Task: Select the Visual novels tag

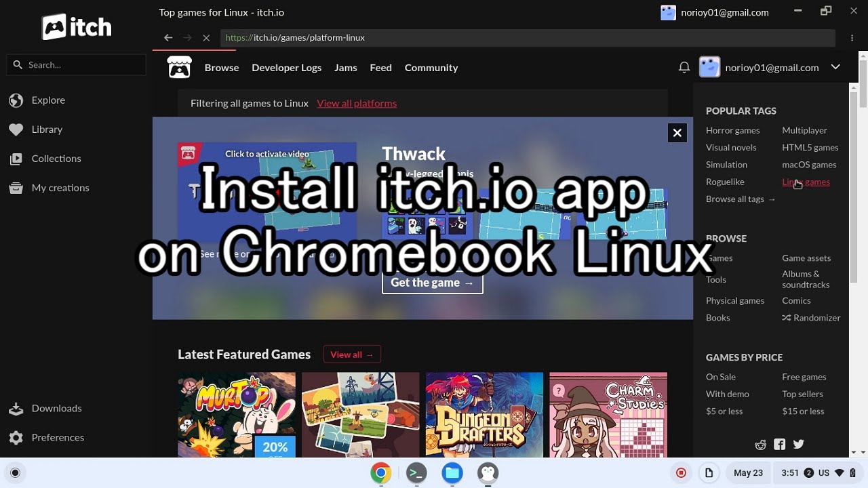Action: click(x=731, y=147)
